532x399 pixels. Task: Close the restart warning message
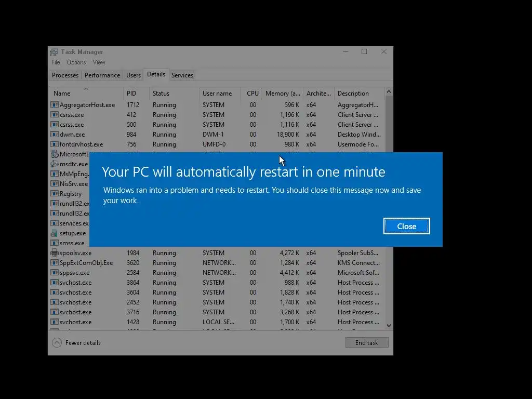(x=406, y=226)
